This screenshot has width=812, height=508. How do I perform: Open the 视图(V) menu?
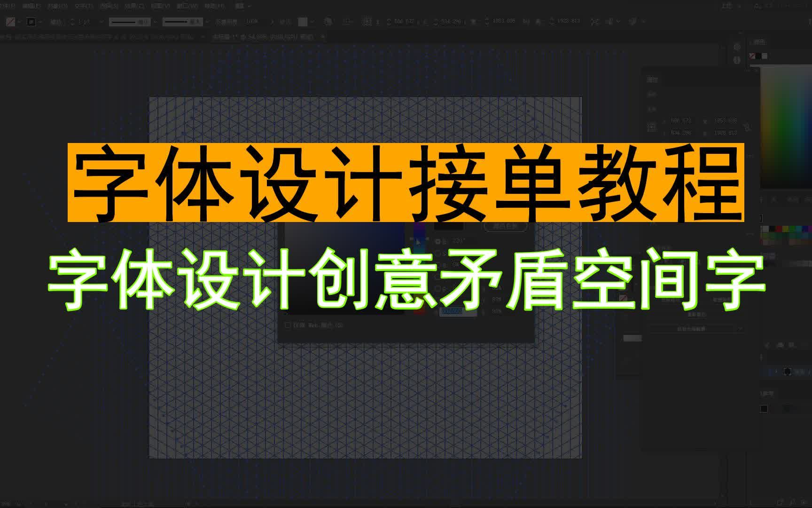coord(161,6)
